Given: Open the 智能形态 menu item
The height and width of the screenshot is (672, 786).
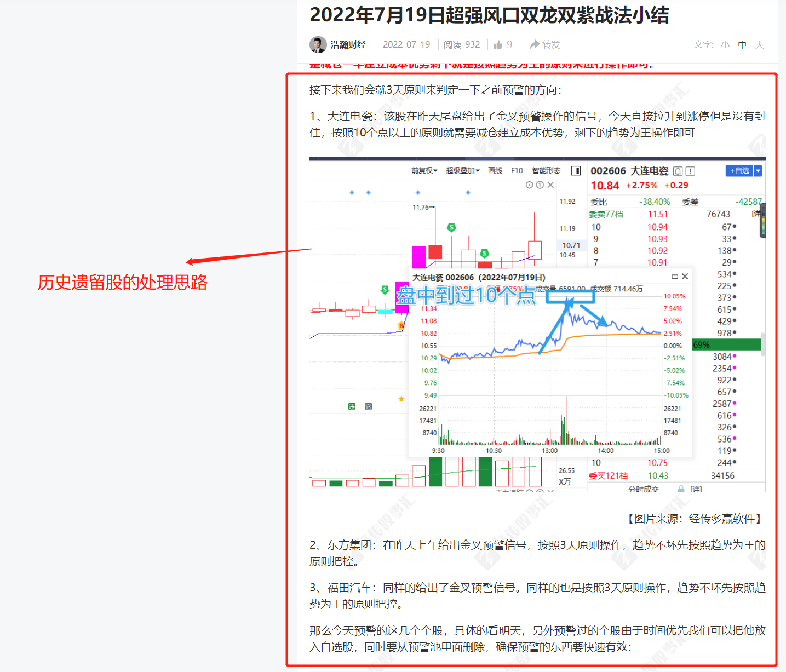Looking at the screenshot, I should [546, 171].
